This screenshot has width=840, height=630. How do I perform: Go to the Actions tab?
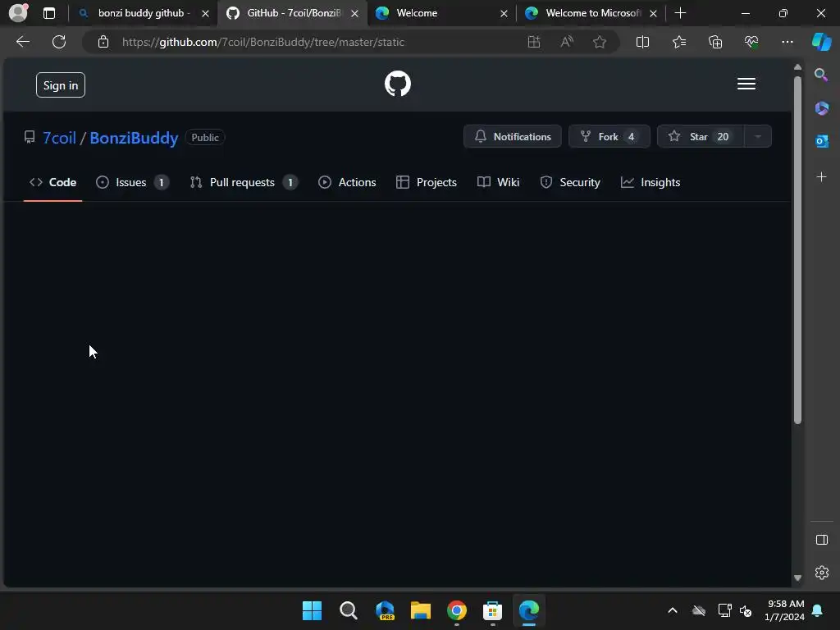347,183
